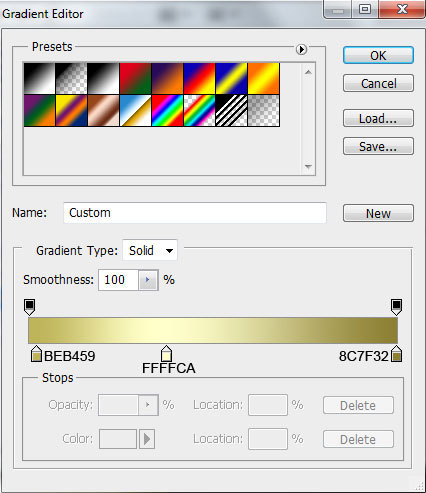Select the 8C7F32 color stop
The height and width of the screenshot is (493, 426).
point(396,354)
